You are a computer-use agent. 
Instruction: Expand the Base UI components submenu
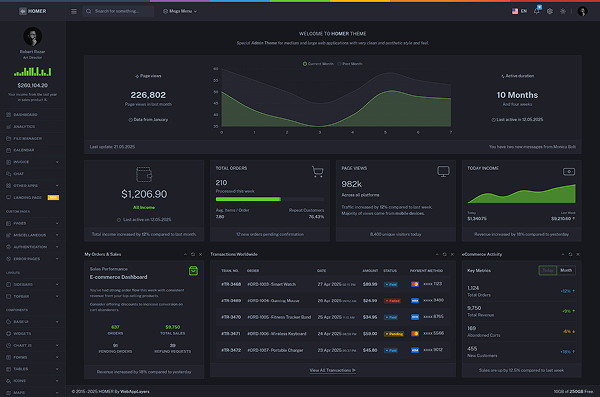tap(33, 322)
